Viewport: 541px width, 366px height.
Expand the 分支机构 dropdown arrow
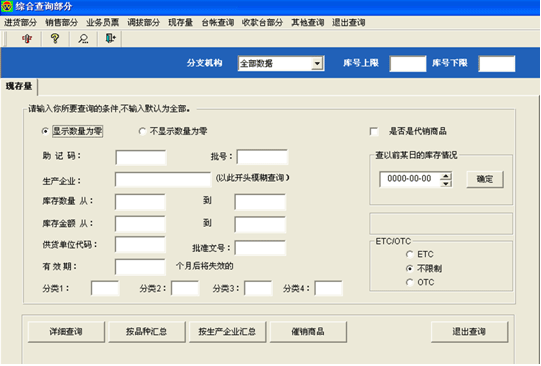[x=317, y=64]
